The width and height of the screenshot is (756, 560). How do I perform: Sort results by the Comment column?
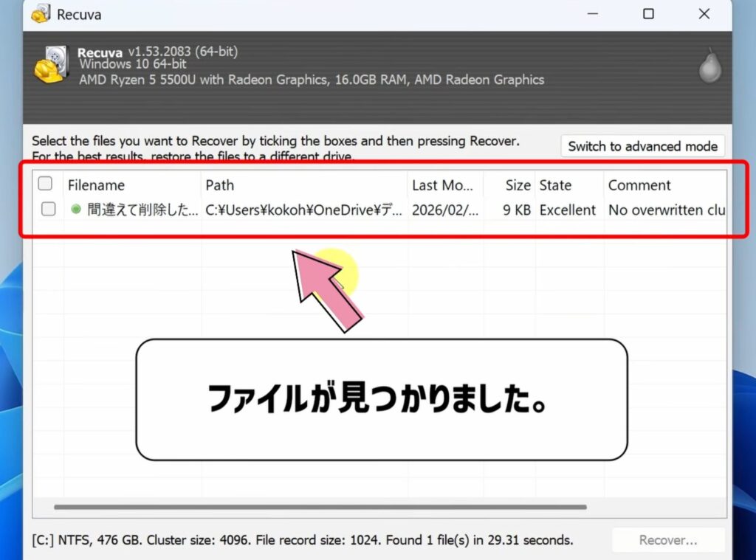tap(639, 184)
